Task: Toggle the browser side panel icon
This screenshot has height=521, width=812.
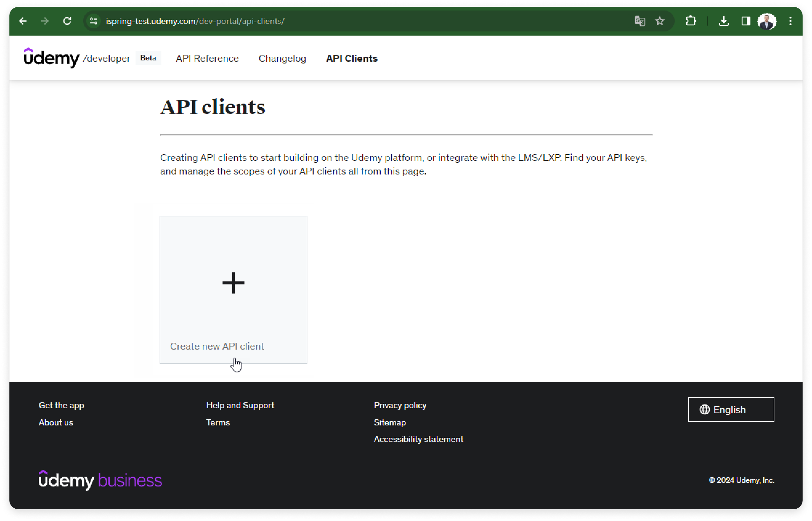Action: point(746,21)
